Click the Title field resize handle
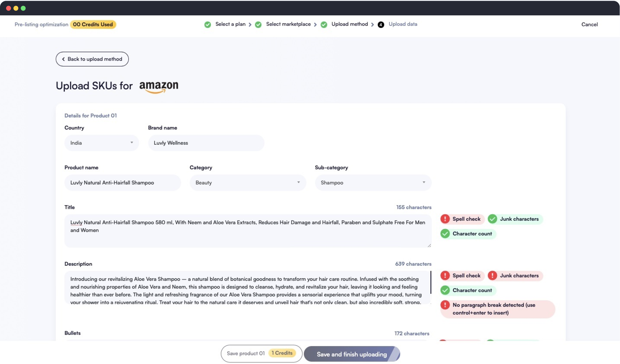Viewport: 620px width, 364px height. coord(429,245)
